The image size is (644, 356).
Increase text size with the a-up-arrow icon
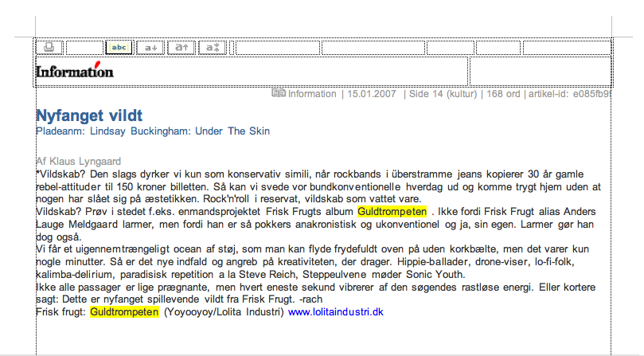(181, 48)
